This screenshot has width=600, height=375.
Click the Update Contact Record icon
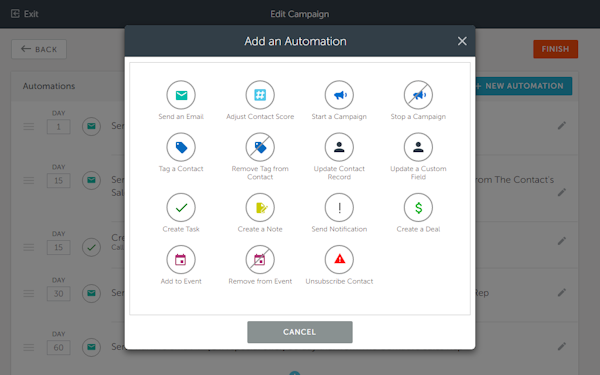[x=339, y=147]
